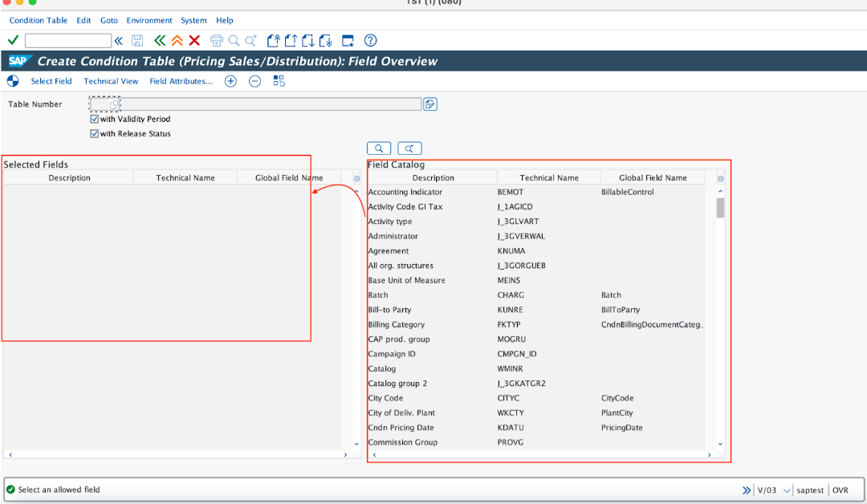The height and width of the screenshot is (504, 867).
Task: Click the Previous Page icon
Action: click(291, 40)
